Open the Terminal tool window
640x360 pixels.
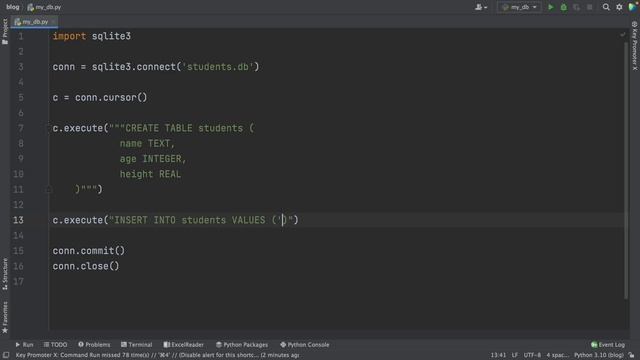(x=137, y=345)
